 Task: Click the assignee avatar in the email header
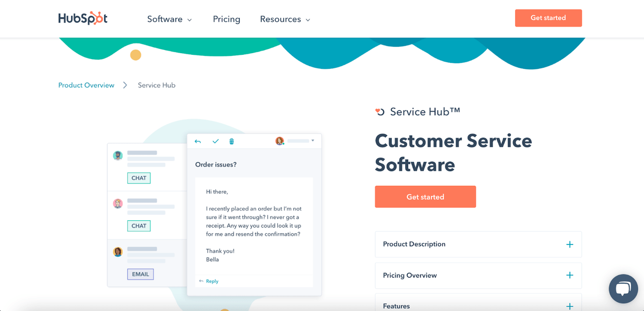[x=280, y=141]
